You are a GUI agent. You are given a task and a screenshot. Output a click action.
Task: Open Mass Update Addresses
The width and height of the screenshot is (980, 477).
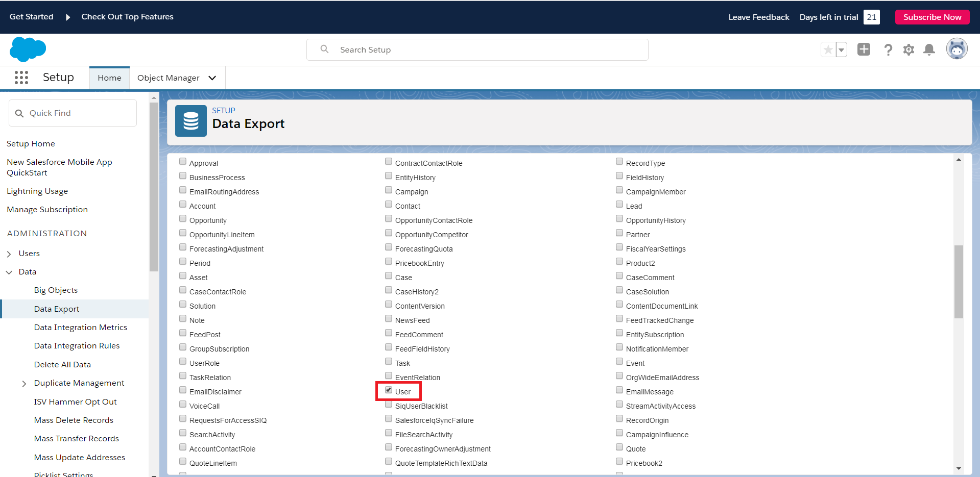coord(80,458)
